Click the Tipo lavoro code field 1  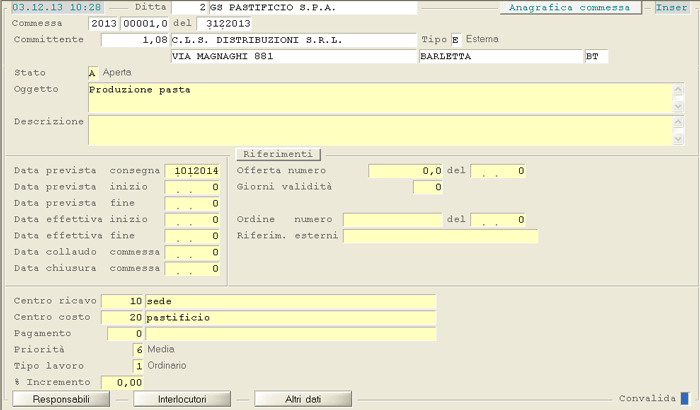click(x=138, y=366)
